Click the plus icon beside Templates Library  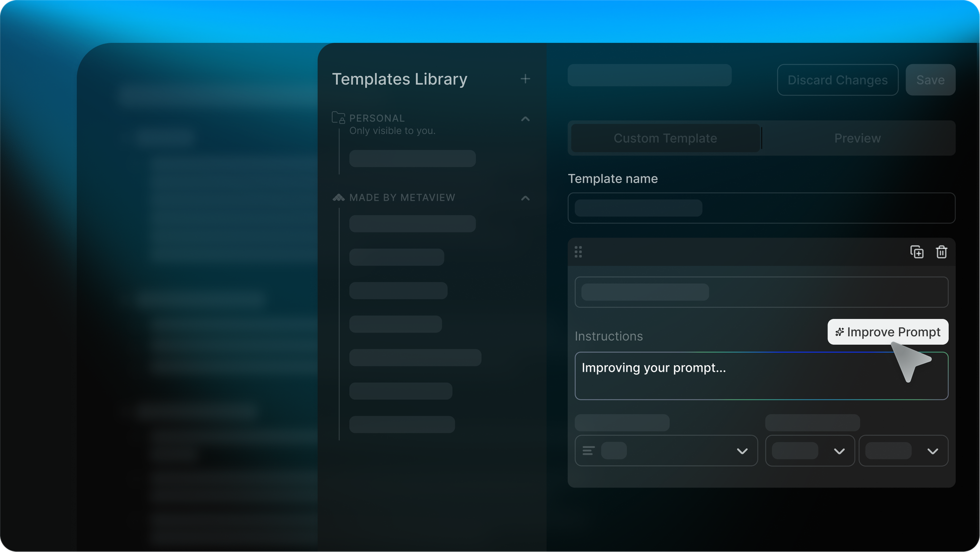[x=525, y=79]
